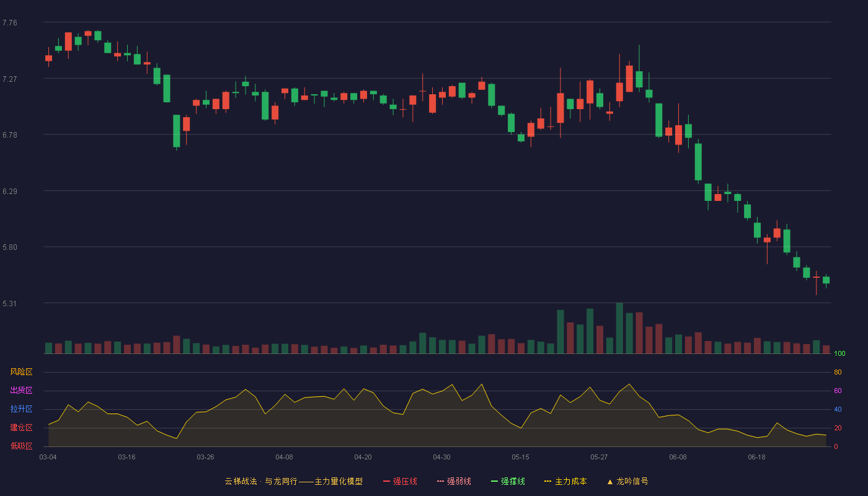Toggle the 强弱线 legend entry

(454, 481)
